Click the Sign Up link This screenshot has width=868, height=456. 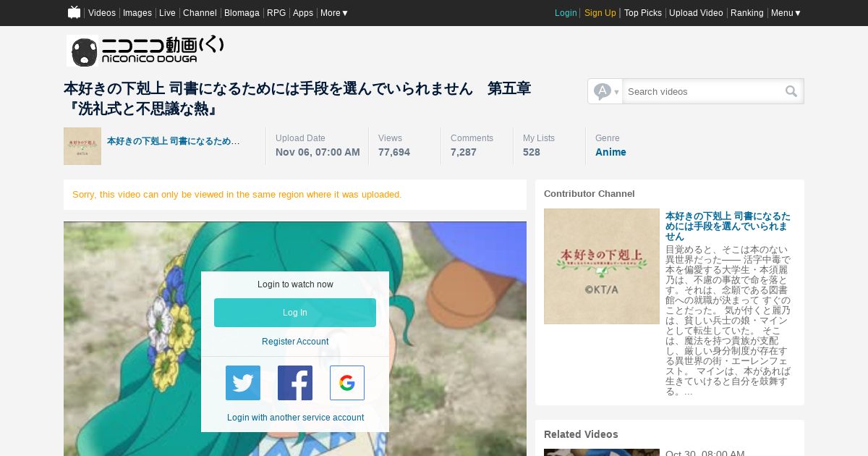600,13
